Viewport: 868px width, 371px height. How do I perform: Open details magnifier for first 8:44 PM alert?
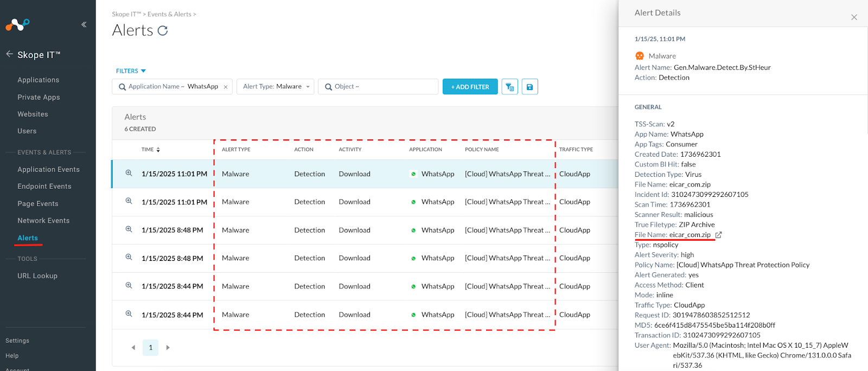129,285
